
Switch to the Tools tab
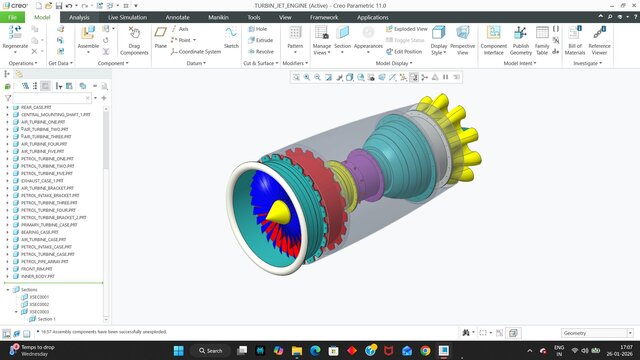pos(253,17)
